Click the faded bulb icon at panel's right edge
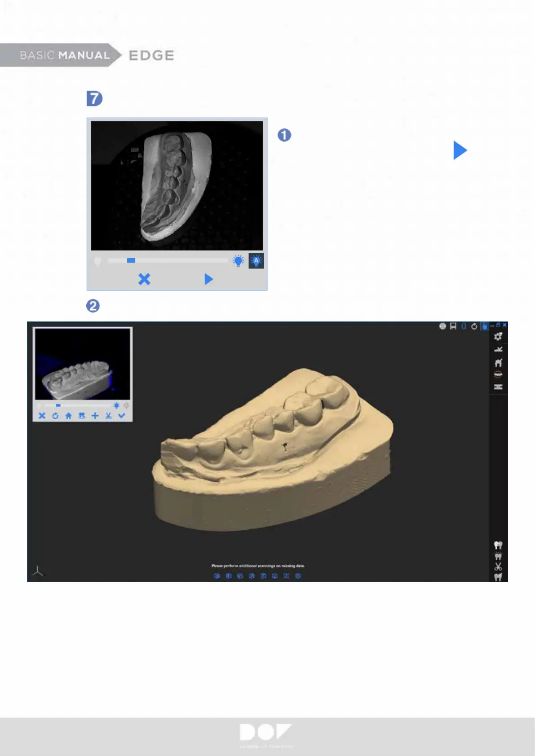This screenshot has height=756, width=535. point(126,406)
